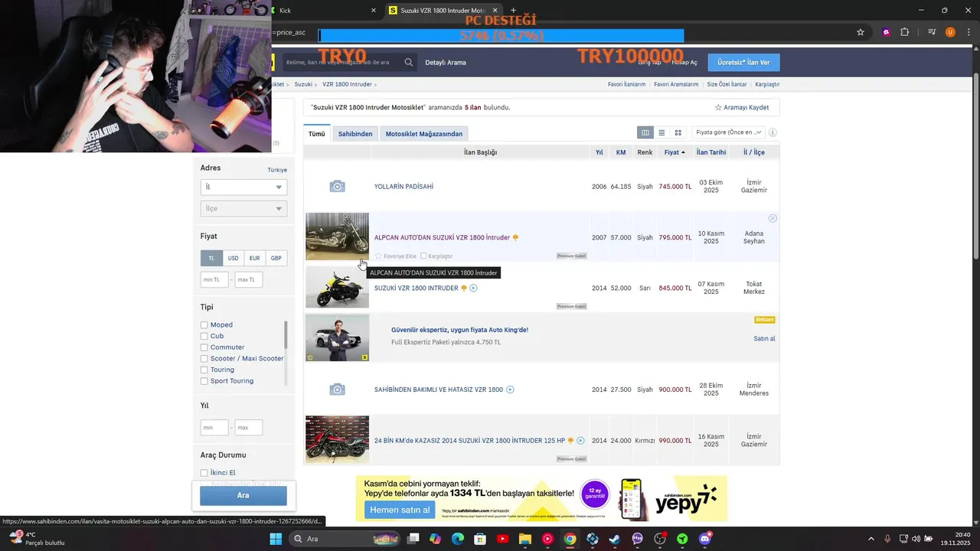Select the Suzuki VZR 1800 Intruder browser tab
980x551 pixels.
coord(444,11)
